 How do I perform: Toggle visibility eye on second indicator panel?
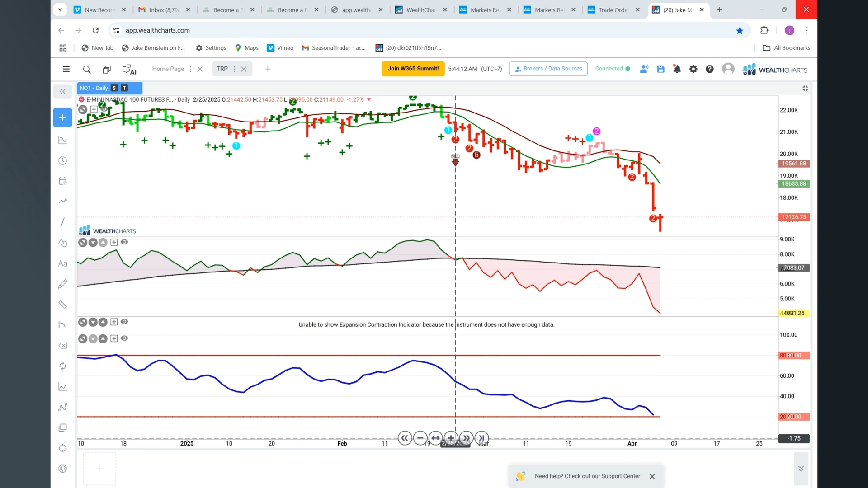[124, 242]
